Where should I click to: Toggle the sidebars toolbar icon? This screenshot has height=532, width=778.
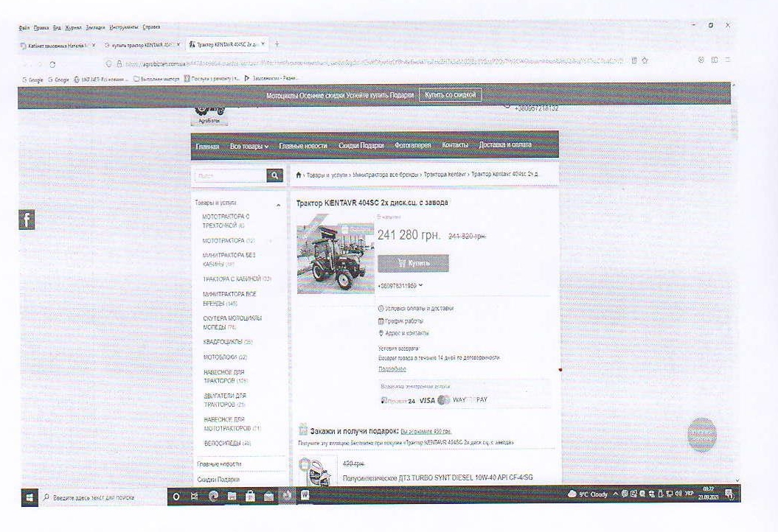[x=715, y=60]
